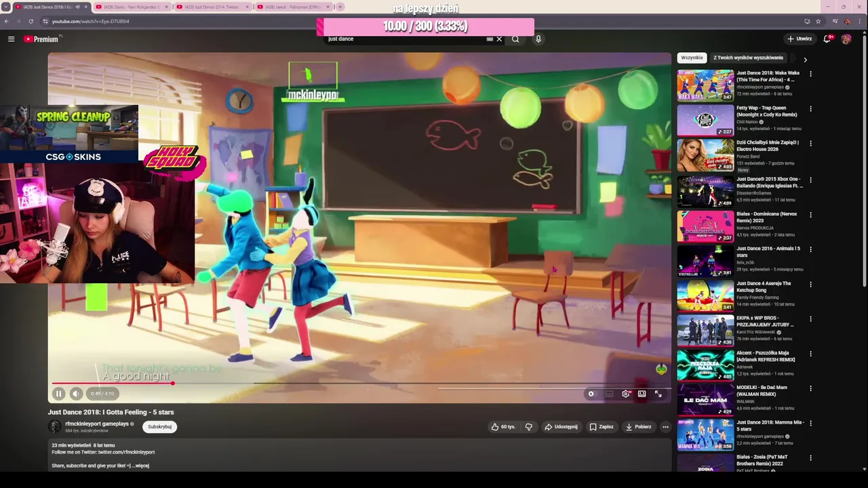Open Just Dance 2018 Mamma Mia title

point(770,426)
